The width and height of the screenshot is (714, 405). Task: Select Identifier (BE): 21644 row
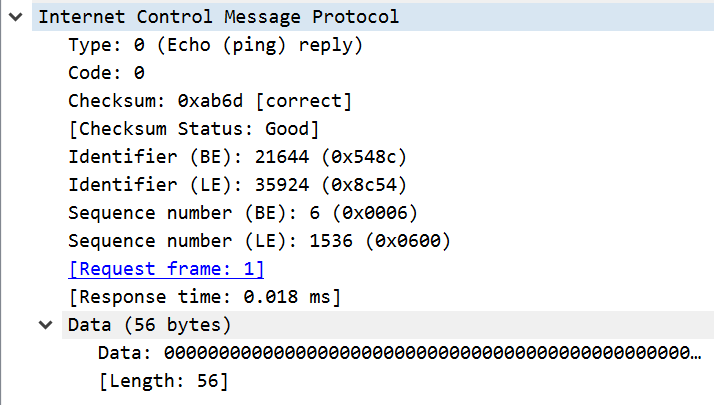[x=237, y=157]
